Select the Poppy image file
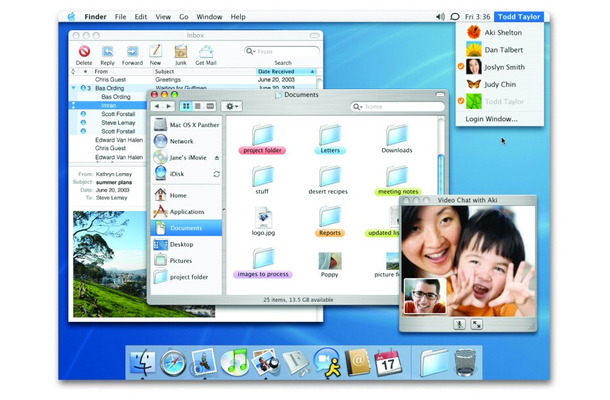 pyautogui.click(x=330, y=265)
